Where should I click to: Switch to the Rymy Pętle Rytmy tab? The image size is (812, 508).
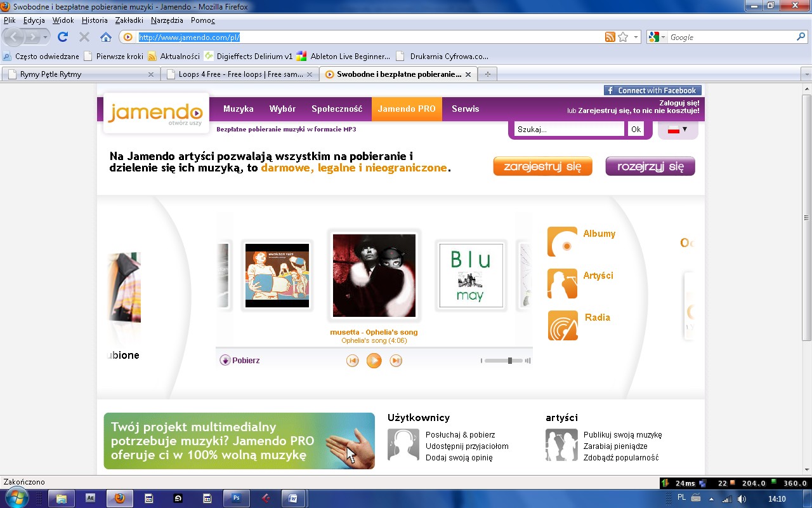point(81,74)
